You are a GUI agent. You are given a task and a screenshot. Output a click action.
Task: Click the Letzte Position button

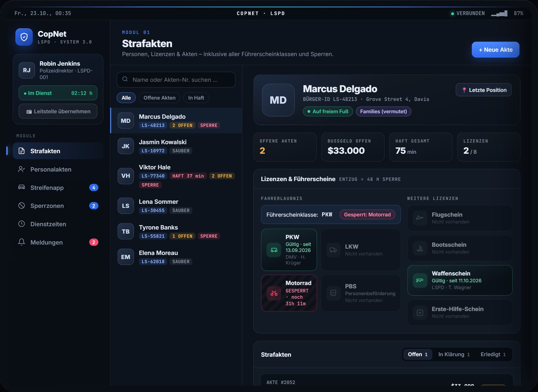(x=484, y=90)
